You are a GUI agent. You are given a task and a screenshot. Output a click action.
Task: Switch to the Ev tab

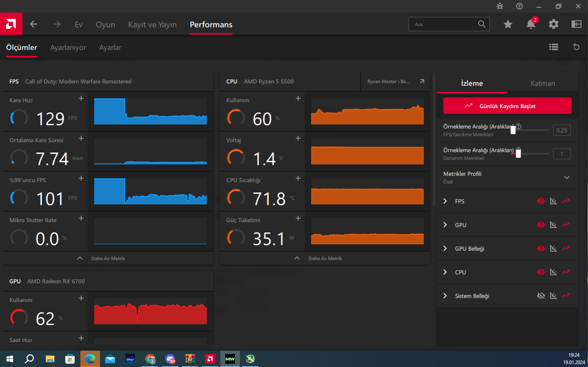click(79, 24)
